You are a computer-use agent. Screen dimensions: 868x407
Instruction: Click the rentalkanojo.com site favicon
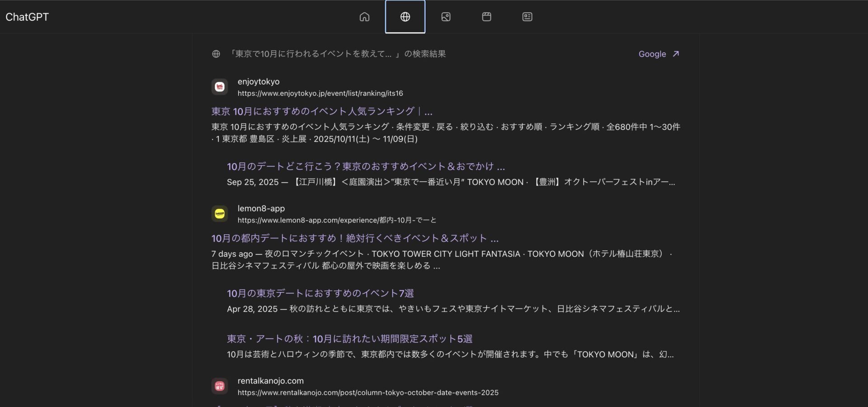pos(220,386)
